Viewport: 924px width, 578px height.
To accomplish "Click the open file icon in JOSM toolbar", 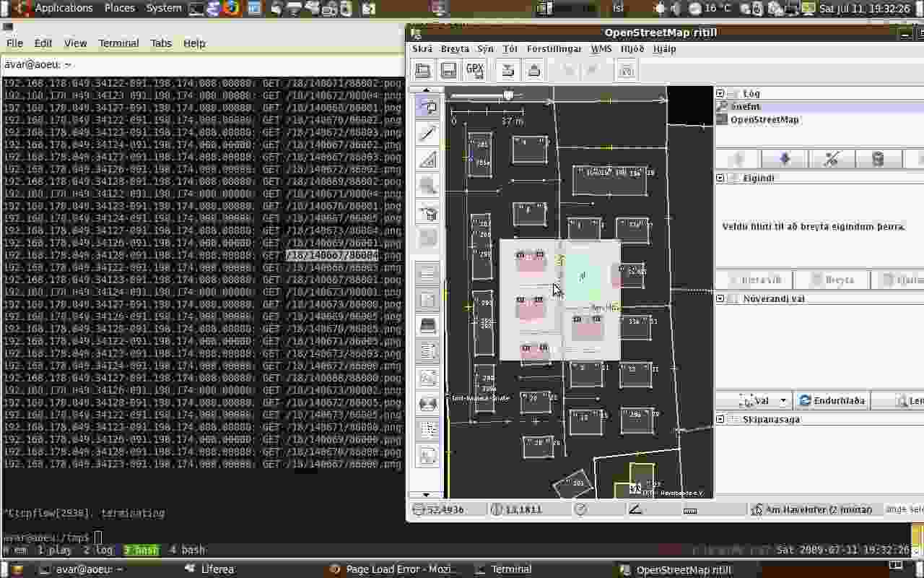I will pos(423,70).
